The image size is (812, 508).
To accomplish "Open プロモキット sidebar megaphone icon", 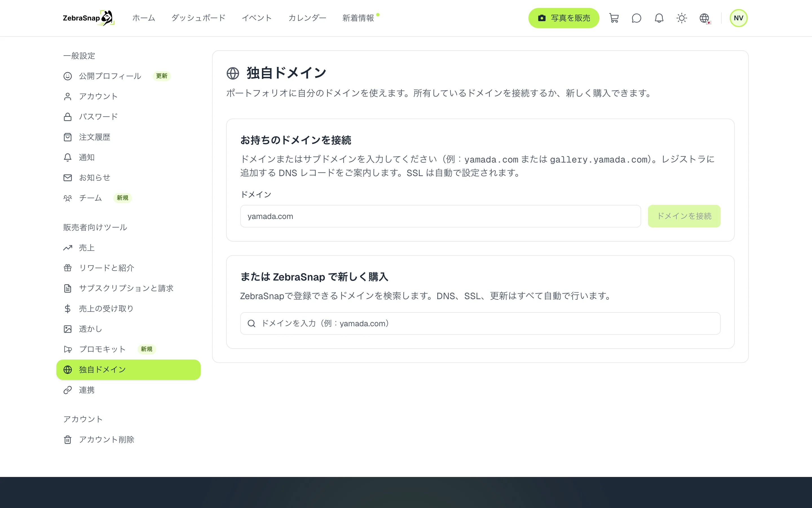I will tap(67, 349).
